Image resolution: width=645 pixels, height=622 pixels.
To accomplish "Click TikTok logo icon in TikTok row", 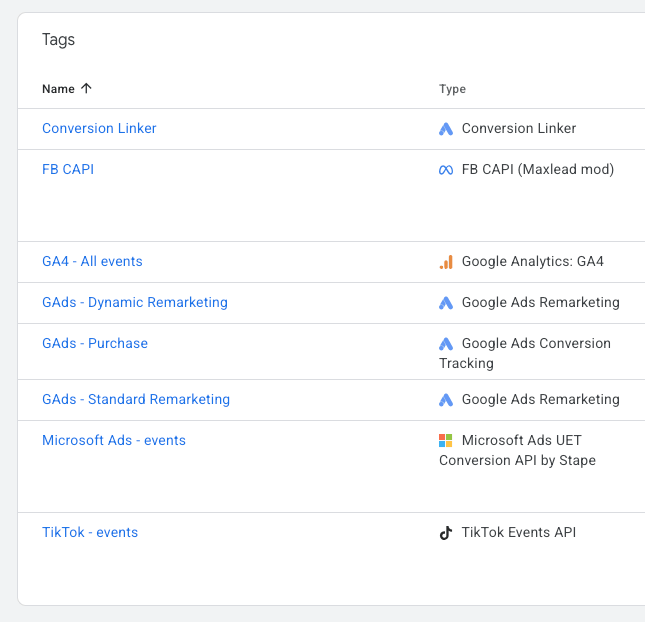I will 446,533.
